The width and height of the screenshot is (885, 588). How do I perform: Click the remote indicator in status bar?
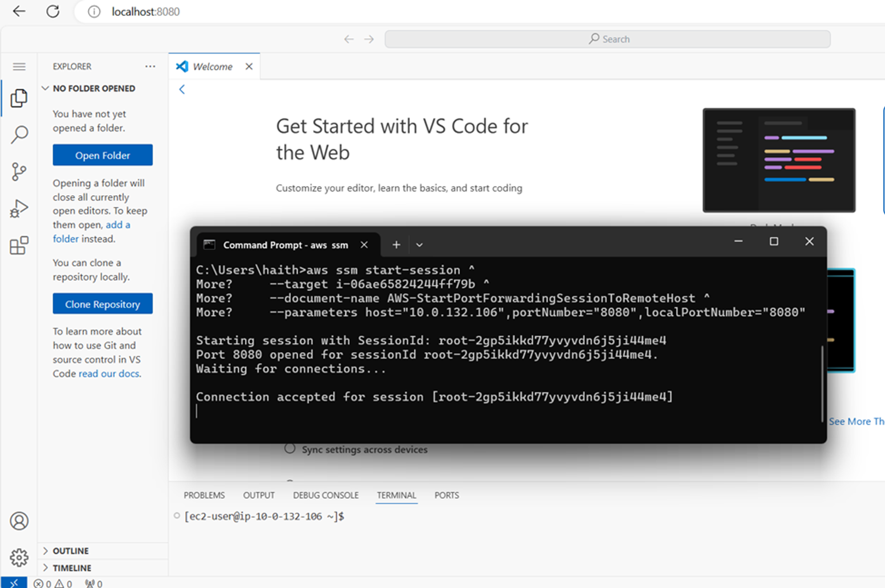[14, 583]
